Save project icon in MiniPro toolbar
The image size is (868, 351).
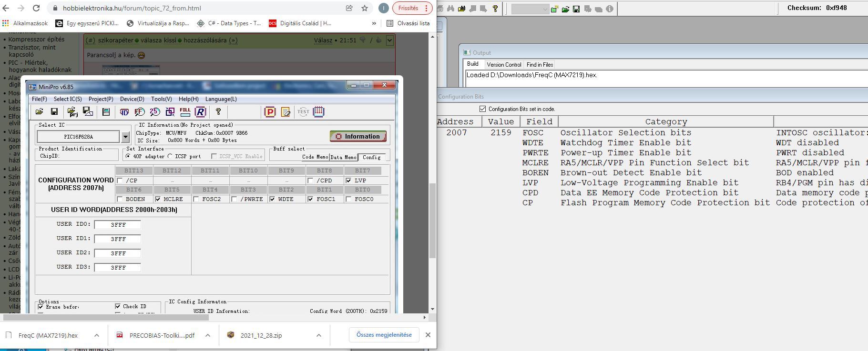coord(88,112)
